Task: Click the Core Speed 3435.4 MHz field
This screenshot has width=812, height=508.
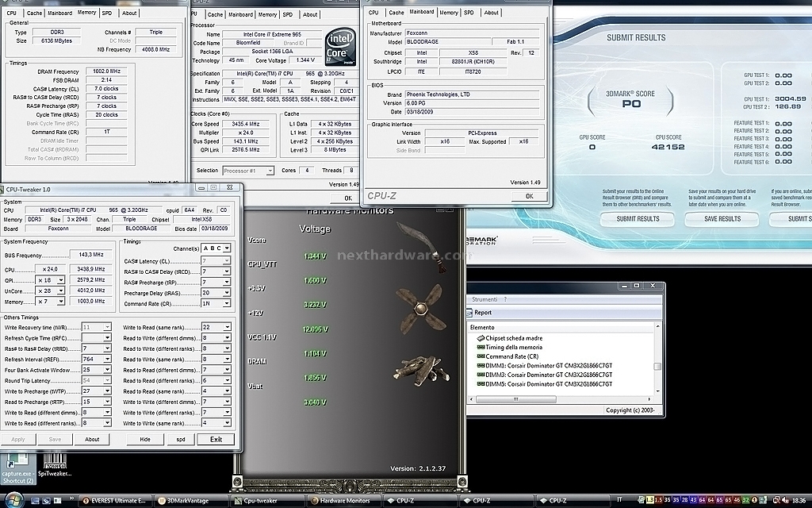Action: tap(246, 124)
